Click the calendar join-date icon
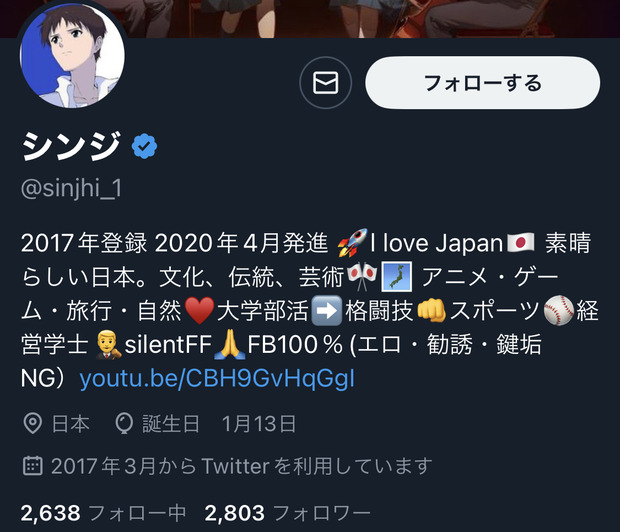This screenshot has height=532, width=620. click(x=32, y=466)
